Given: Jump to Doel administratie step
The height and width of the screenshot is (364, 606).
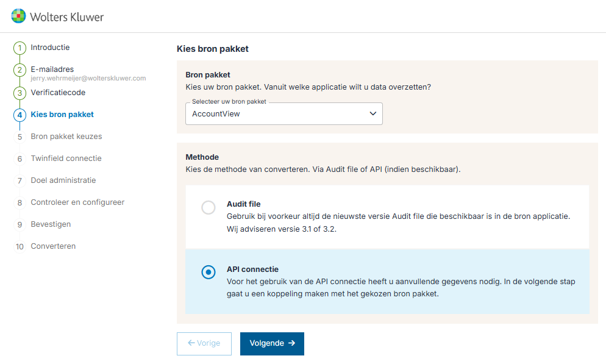Looking at the screenshot, I should (63, 180).
